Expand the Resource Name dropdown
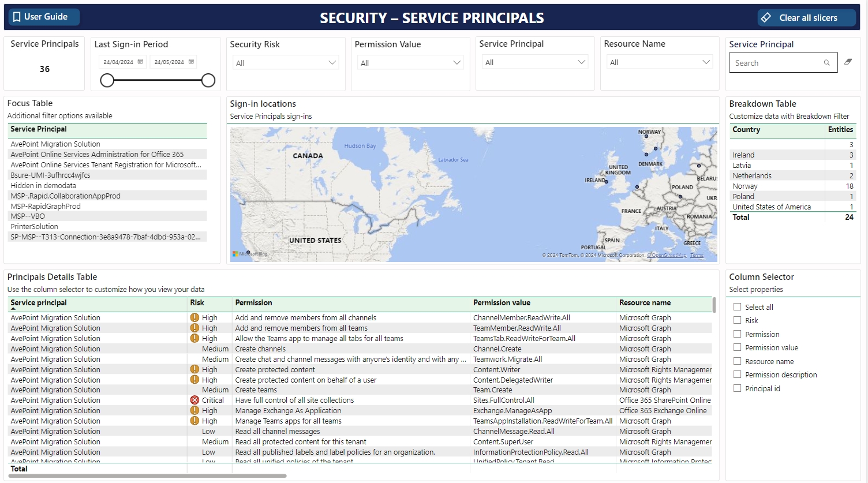Image resolution: width=868 pixels, height=483 pixels. [706, 62]
